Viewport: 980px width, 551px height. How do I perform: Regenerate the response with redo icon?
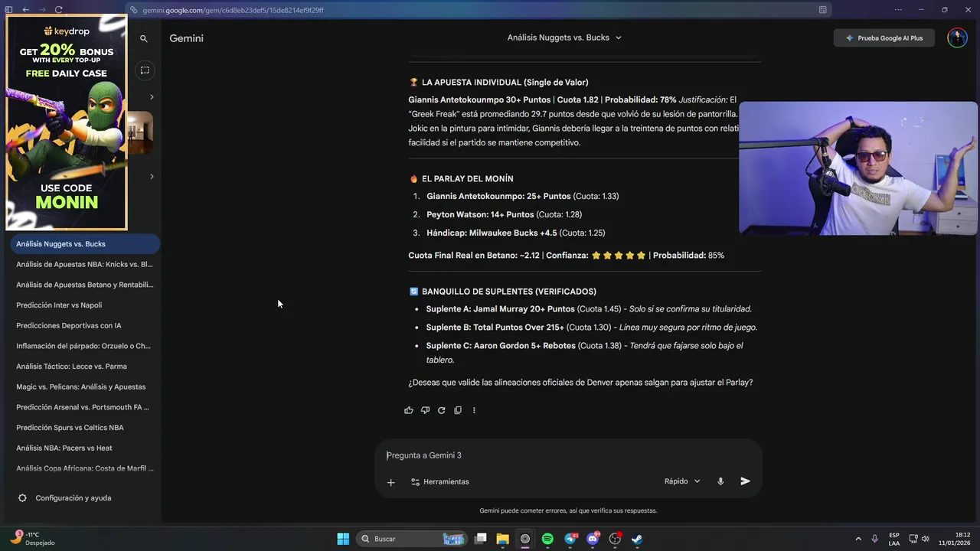point(441,410)
